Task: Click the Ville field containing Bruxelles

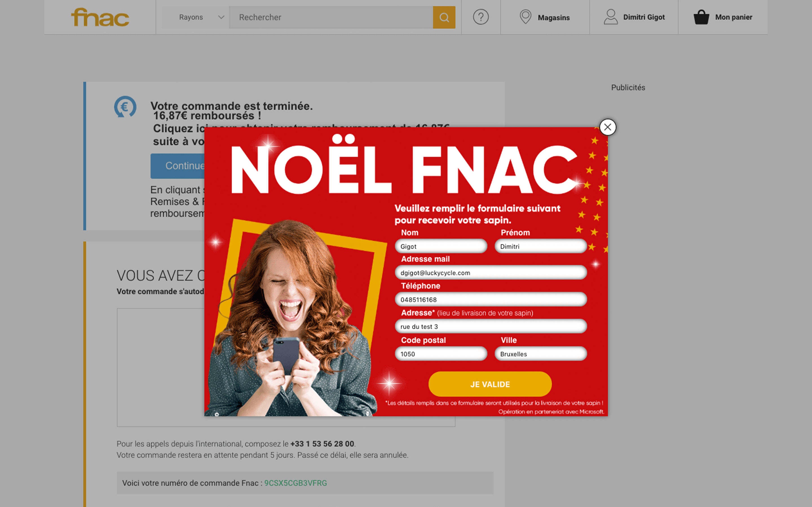Action: point(541,354)
